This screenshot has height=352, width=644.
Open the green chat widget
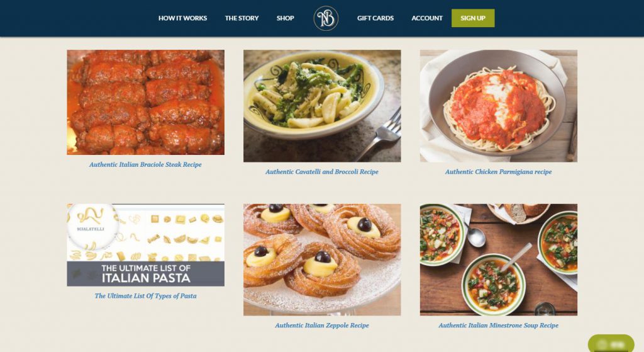click(611, 344)
